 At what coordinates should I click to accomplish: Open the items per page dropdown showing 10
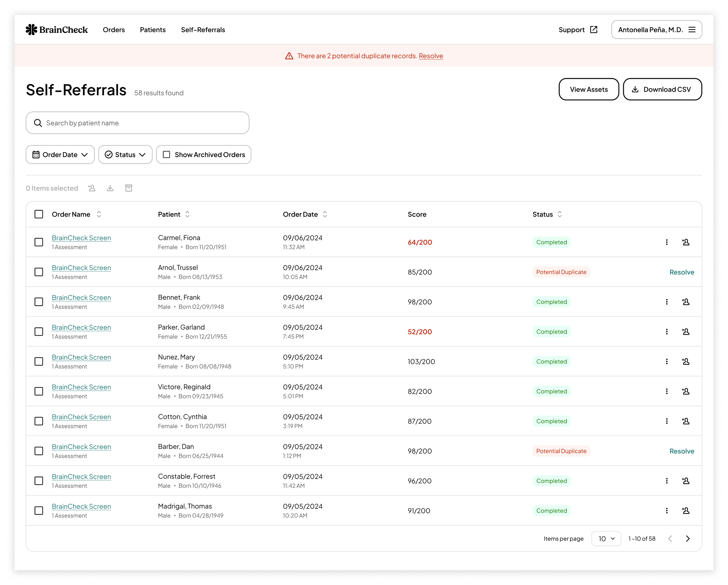pos(606,538)
